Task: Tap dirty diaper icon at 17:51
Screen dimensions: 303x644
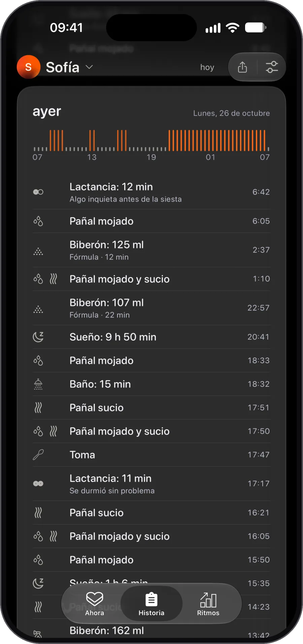Action: (x=38, y=408)
